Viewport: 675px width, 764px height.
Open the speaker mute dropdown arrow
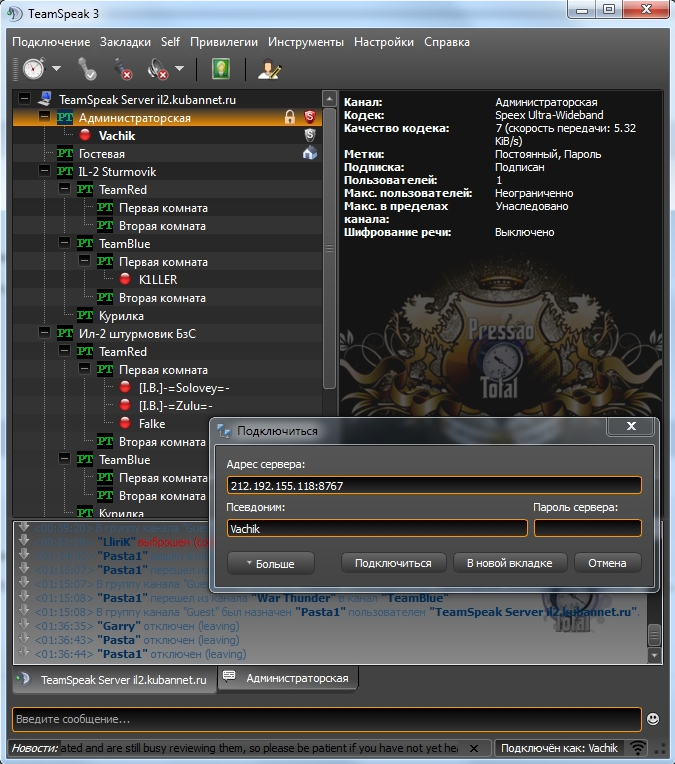180,69
